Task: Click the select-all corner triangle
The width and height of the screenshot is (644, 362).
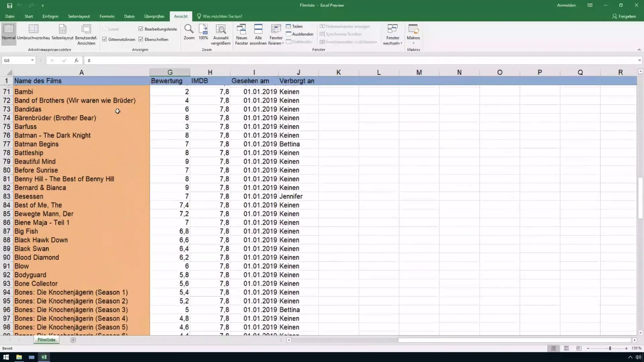Action: (9, 72)
